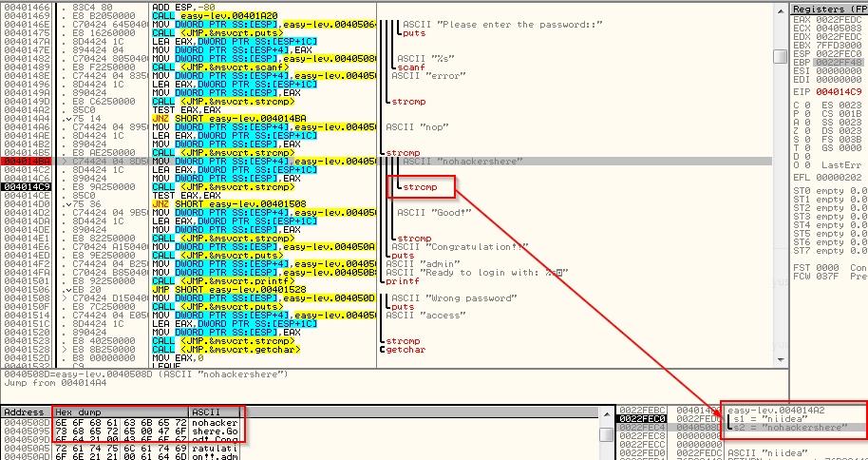Select the EIP register value 004014C9
The width and height of the screenshot is (868, 460).
pyautogui.click(x=839, y=91)
